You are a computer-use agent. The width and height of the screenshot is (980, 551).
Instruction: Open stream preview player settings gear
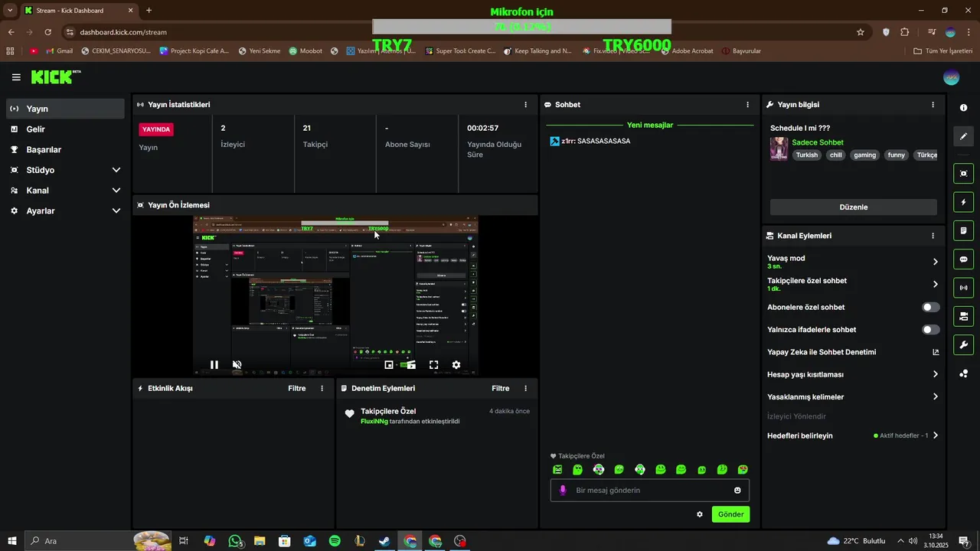(456, 365)
